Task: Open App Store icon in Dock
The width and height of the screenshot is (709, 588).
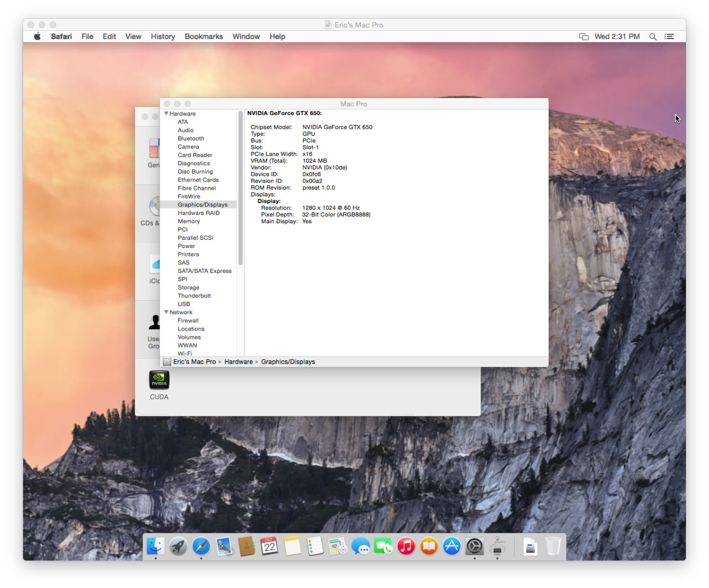Action: coord(452,546)
